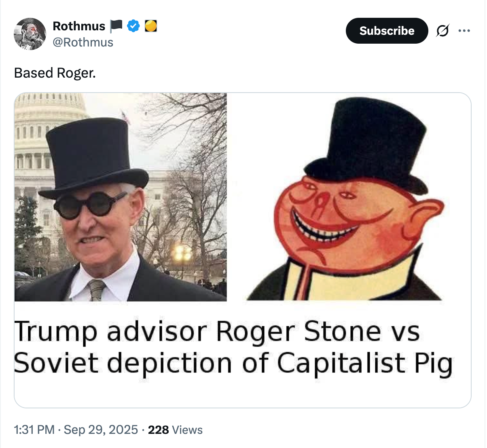The image size is (487, 448).
Task: Click the blue verified checkmark badge
Action: click(133, 26)
